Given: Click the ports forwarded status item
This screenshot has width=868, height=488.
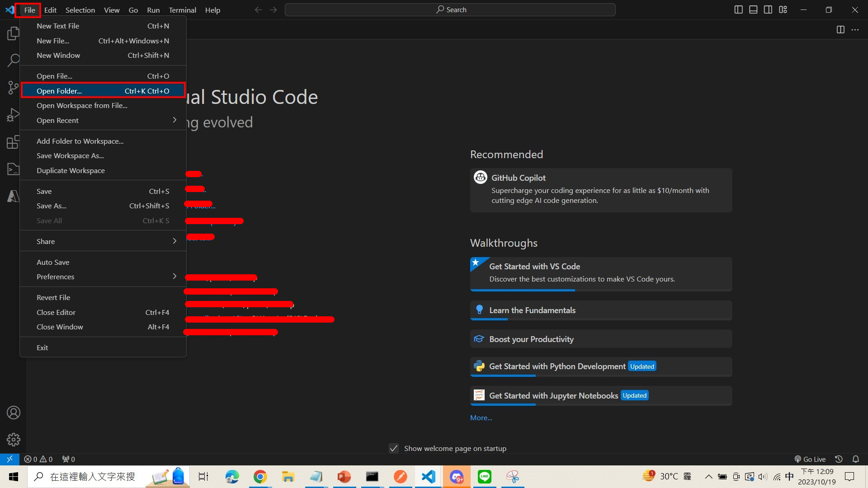Looking at the screenshot, I should pyautogui.click(x=69, y=459).
